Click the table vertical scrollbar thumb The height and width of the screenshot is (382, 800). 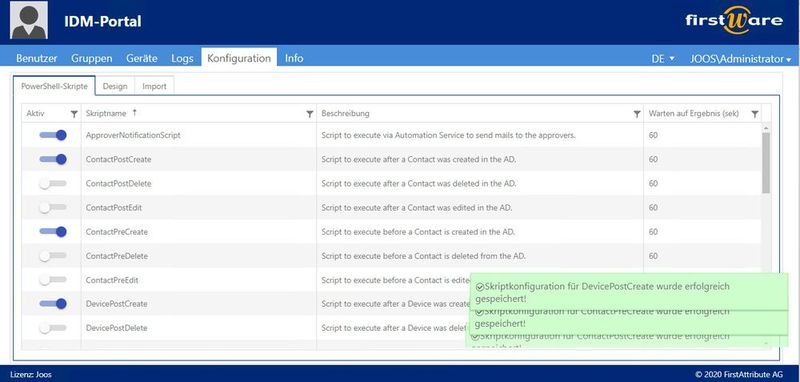point(766,163)
